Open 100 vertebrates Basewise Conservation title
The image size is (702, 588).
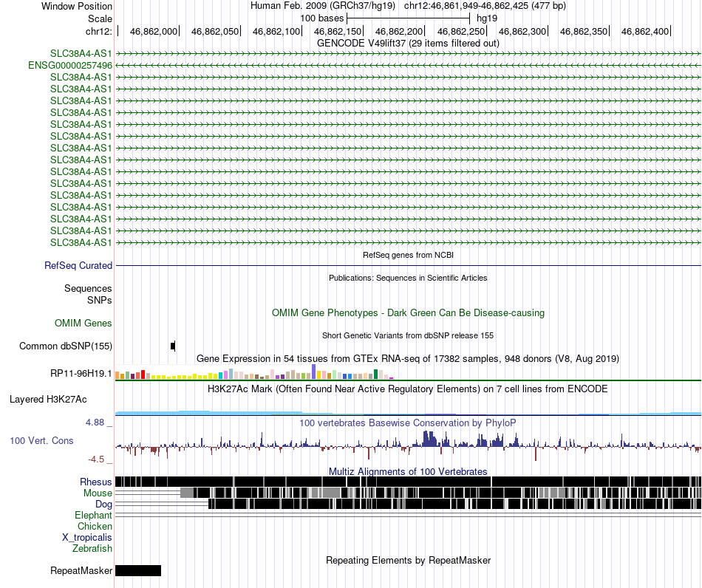(x=408, y=423)
